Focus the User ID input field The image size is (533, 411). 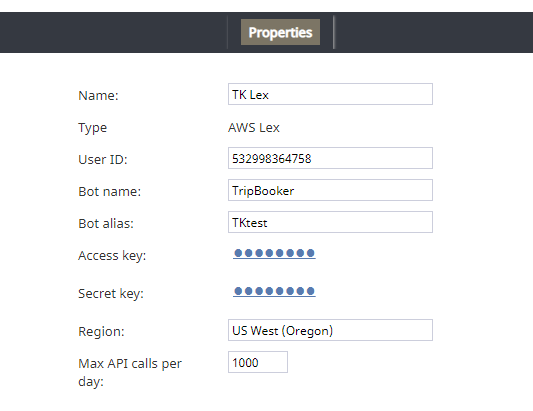click(330, 158)
